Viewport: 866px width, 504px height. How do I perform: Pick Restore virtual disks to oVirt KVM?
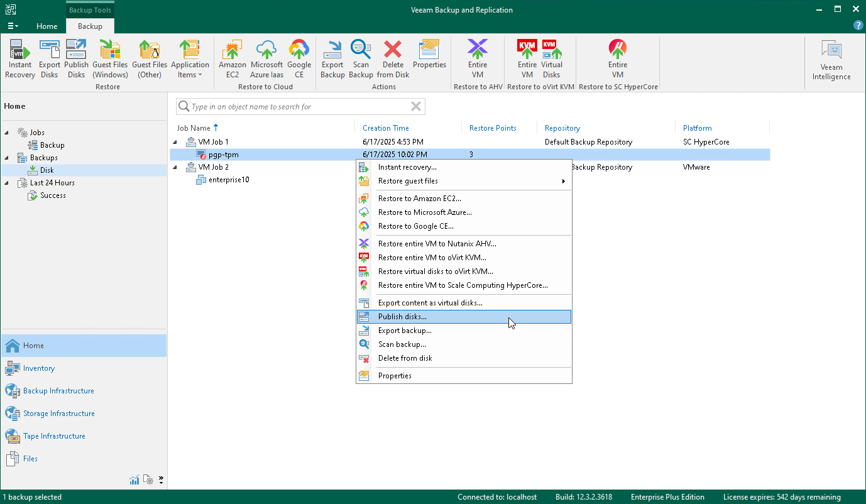[x=464, y=271]
